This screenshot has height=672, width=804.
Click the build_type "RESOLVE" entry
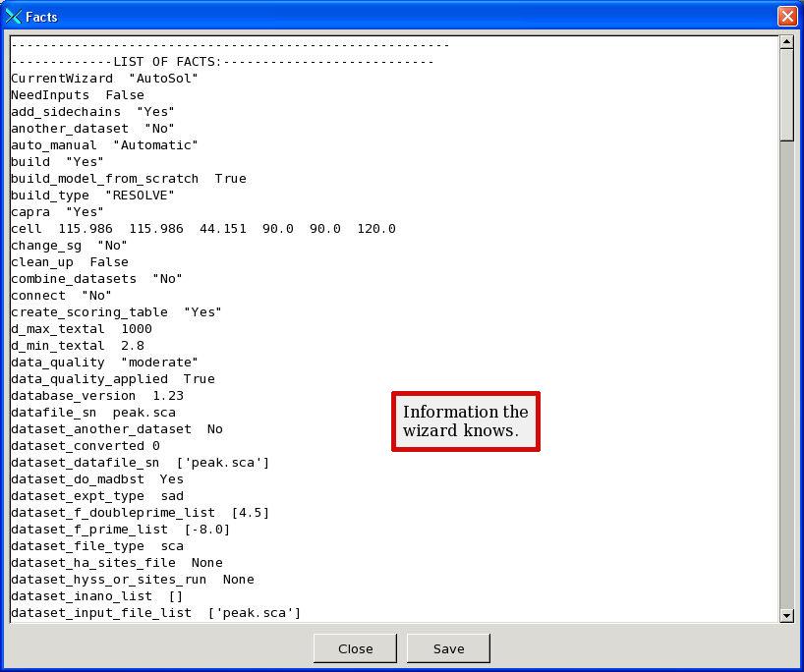click(92, 196)
